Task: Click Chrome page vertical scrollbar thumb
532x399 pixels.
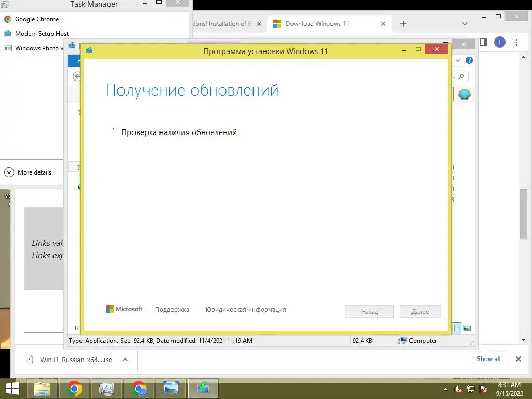Action: (523, 214)
